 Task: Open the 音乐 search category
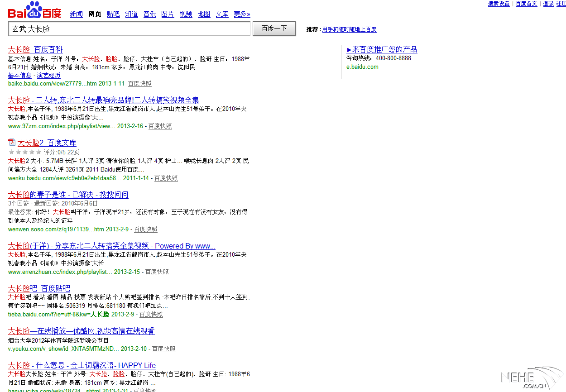click(x=149, y=14)
